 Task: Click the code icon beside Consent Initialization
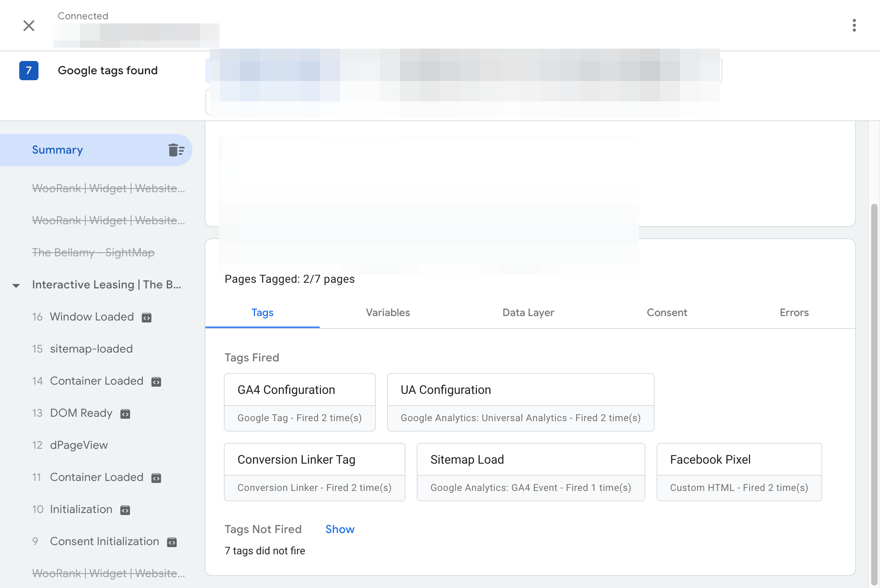coord(172,542)
